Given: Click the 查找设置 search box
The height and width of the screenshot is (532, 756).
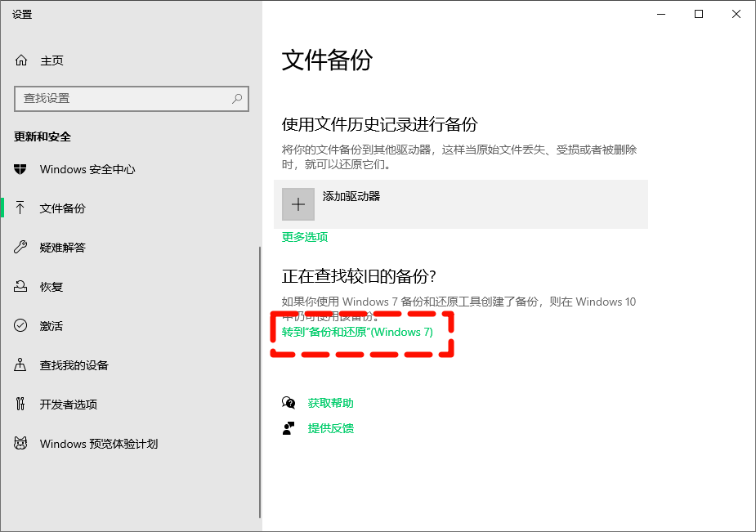Looking at the screenshot, I should pos(132,99).
